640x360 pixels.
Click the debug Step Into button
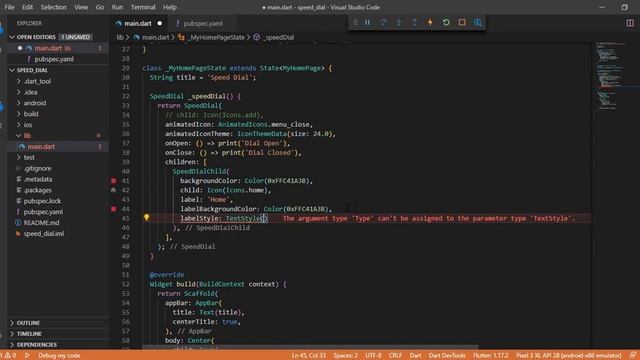399,23
